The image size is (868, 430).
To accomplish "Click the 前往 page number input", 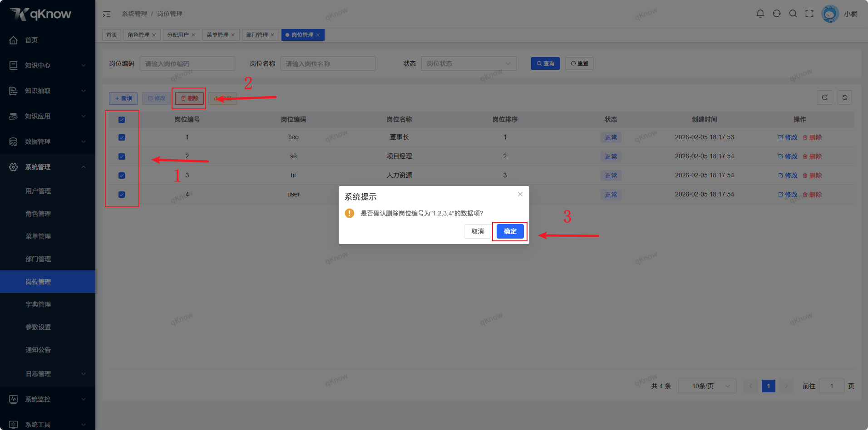I will tap(832, 386).
